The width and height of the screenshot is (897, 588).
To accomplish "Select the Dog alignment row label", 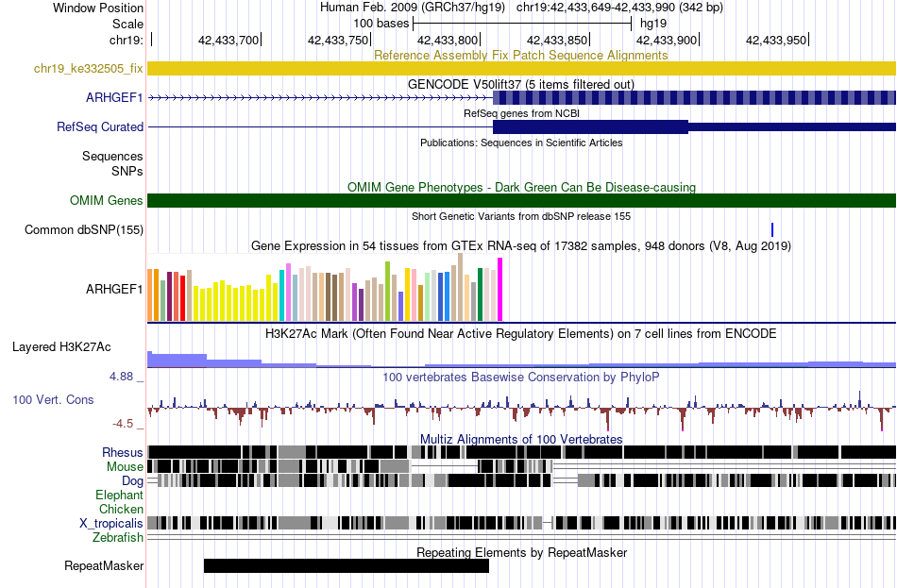I will pos(132,481).
